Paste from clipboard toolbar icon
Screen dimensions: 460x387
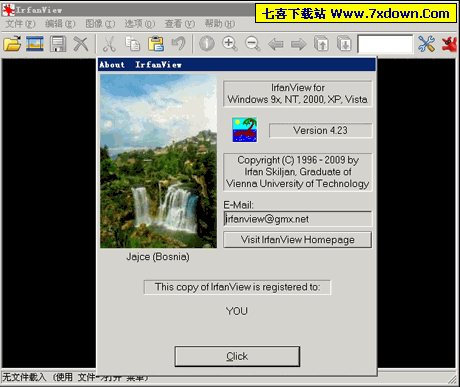(x=156, y=44)
